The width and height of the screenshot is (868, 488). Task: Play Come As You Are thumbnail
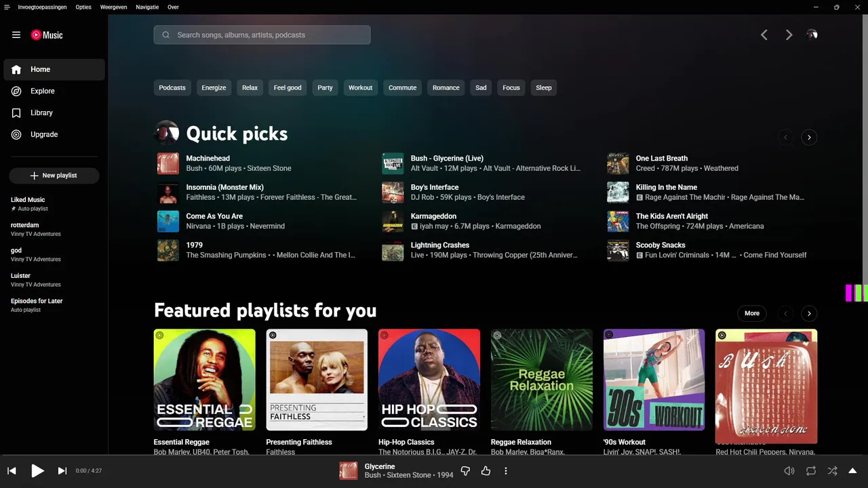[x=168, y=221]
